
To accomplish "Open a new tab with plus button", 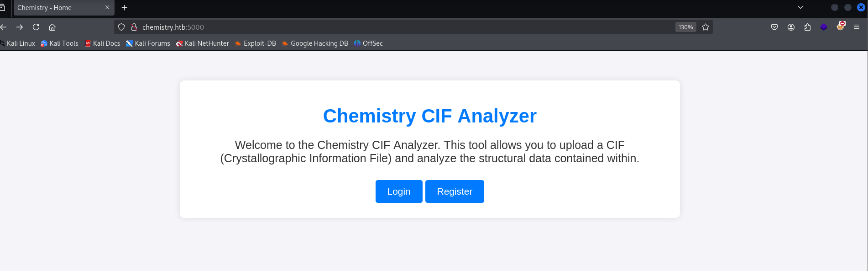I will pos(124,8).
